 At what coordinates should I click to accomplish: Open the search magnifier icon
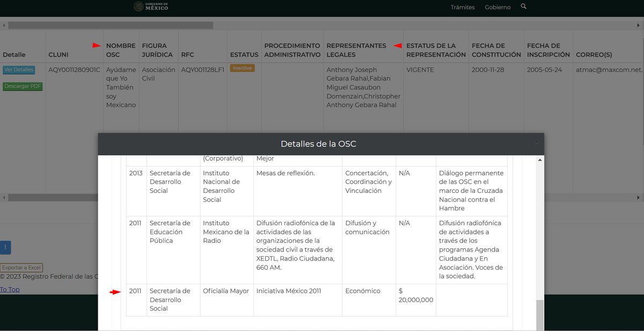point(524,6)
